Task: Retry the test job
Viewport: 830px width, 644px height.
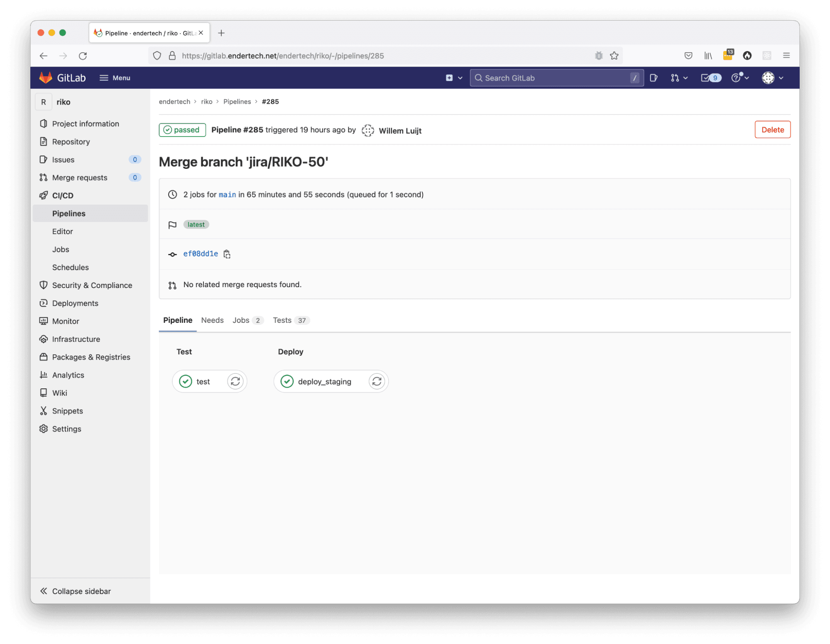Action: 235,381
